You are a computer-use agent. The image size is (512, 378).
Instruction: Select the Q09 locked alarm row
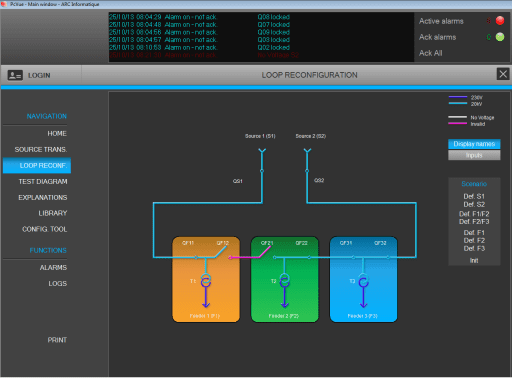click(261, 32)
